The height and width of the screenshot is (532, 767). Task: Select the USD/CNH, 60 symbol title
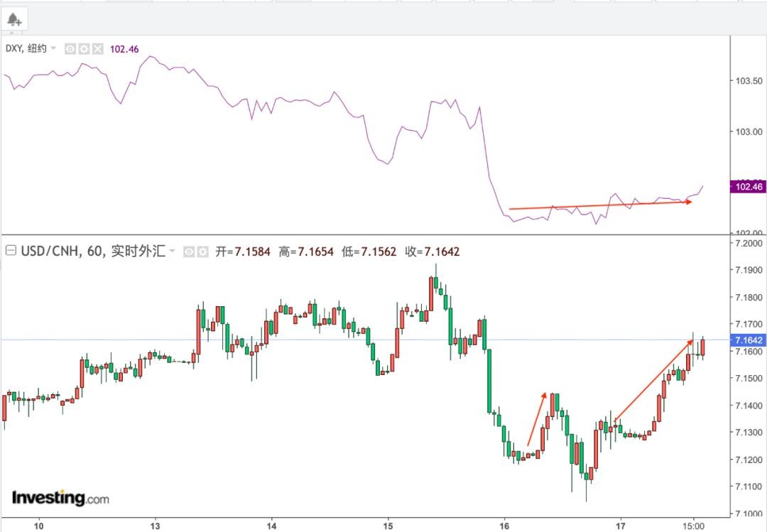tap(62, 251)
